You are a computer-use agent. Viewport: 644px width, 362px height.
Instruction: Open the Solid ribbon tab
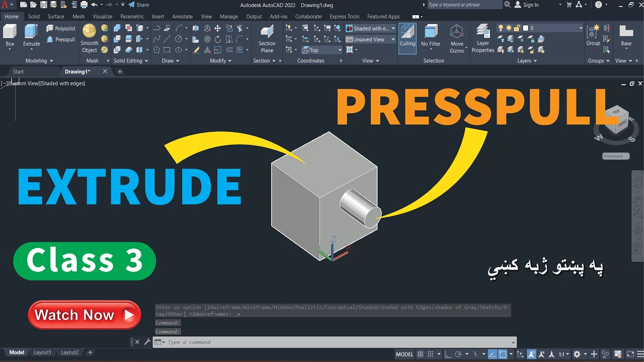pyautogui.click(x=34, y=17)
